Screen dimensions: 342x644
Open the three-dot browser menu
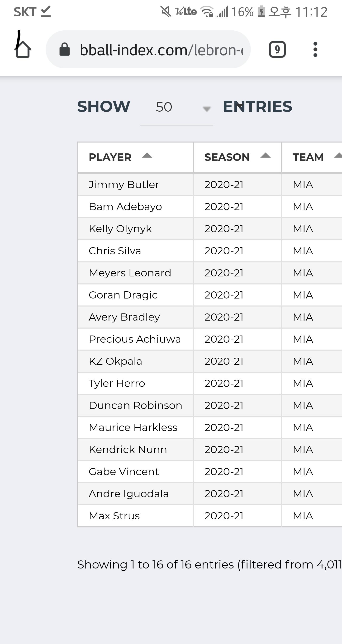coord(315,49)
